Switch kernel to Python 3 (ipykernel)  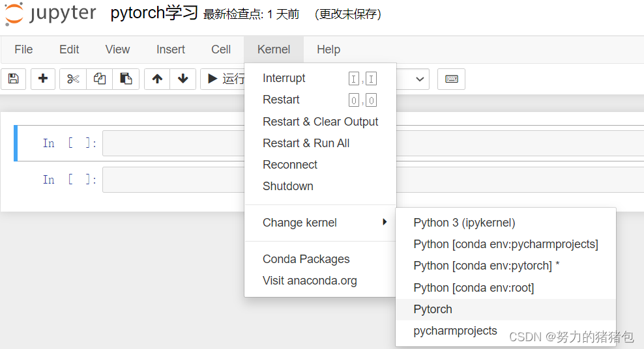point(506,223)
